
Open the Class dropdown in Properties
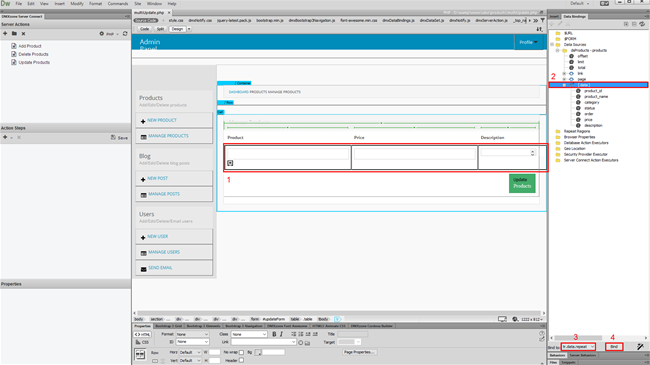click(x=249, y=334)
